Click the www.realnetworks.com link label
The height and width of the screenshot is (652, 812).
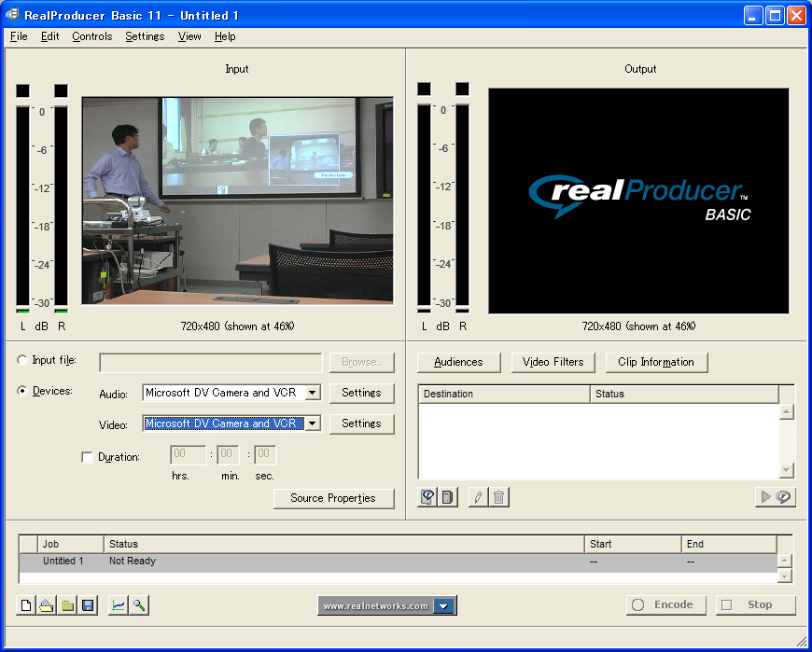point(375,606)
